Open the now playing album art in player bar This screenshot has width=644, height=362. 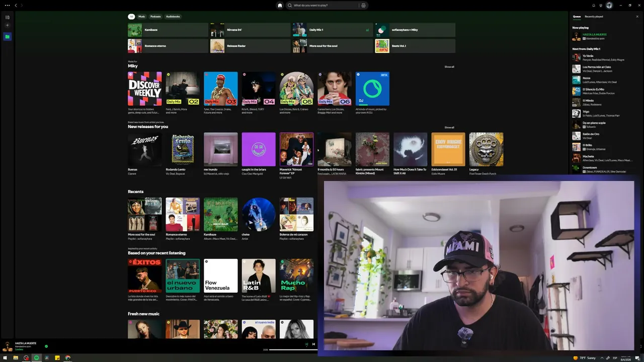(x=8, y=346)
